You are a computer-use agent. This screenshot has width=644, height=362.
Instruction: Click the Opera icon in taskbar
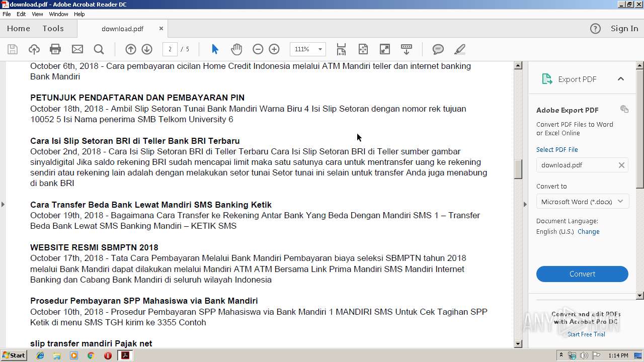[x=108, y=355]
